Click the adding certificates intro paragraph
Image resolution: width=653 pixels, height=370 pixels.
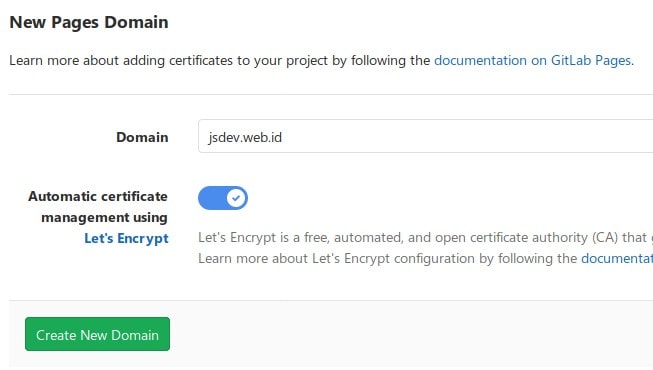(322, 60)
